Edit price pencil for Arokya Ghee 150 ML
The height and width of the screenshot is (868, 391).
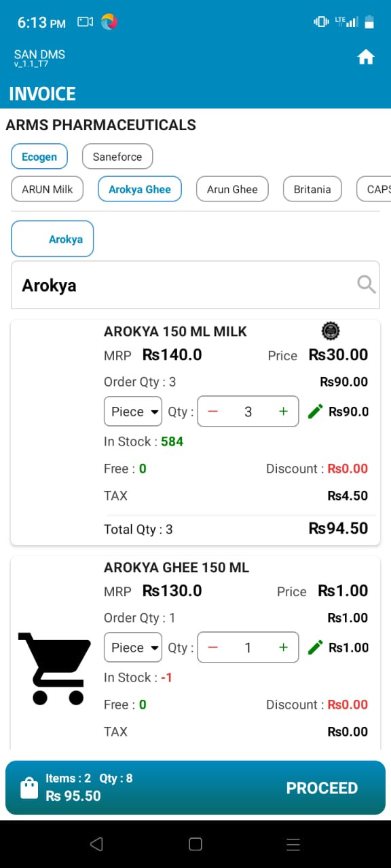315,648
